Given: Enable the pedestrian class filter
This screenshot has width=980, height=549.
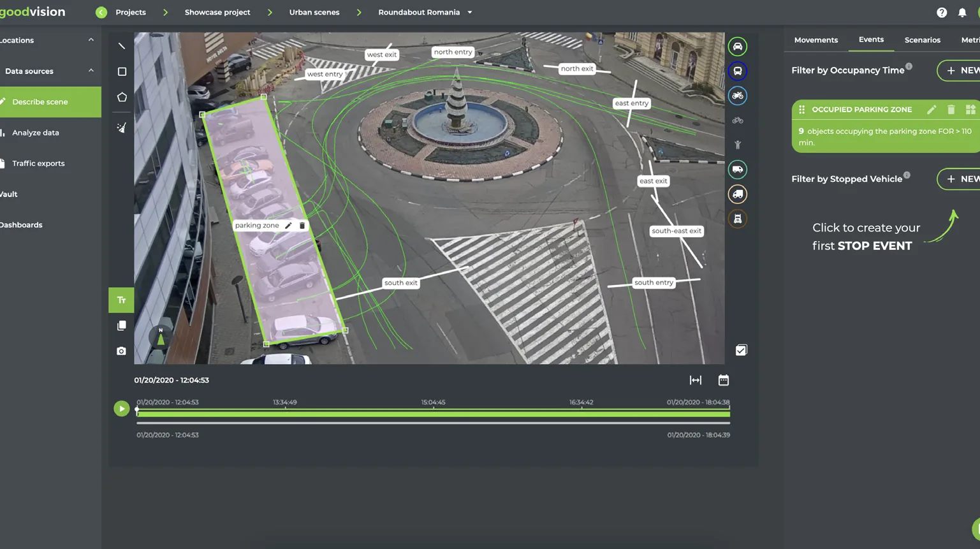Looking at the screenshot, I should pyautogui.click(x=738, y=145).
